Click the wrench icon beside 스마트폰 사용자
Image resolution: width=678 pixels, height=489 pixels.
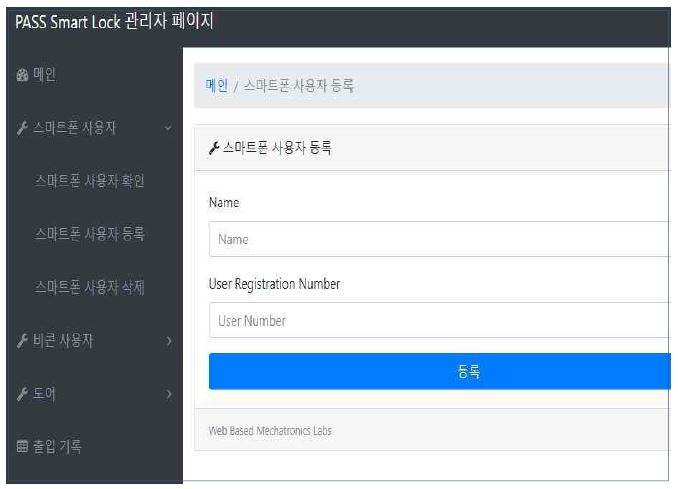(x=22, y=128)
